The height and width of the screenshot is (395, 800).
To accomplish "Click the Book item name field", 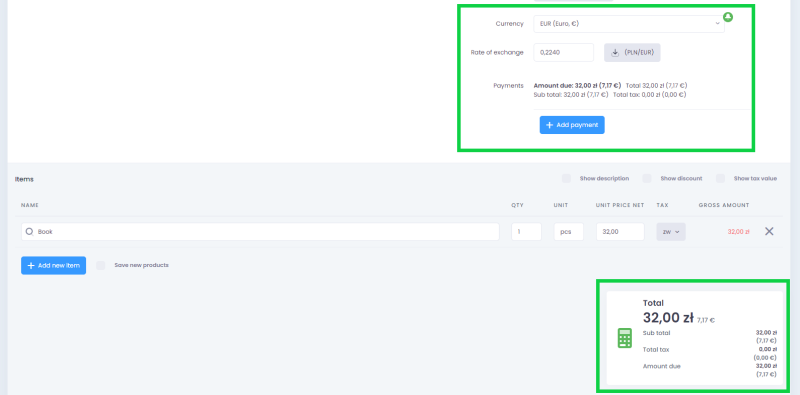I will pyautogui.click(x=260, y=232).
